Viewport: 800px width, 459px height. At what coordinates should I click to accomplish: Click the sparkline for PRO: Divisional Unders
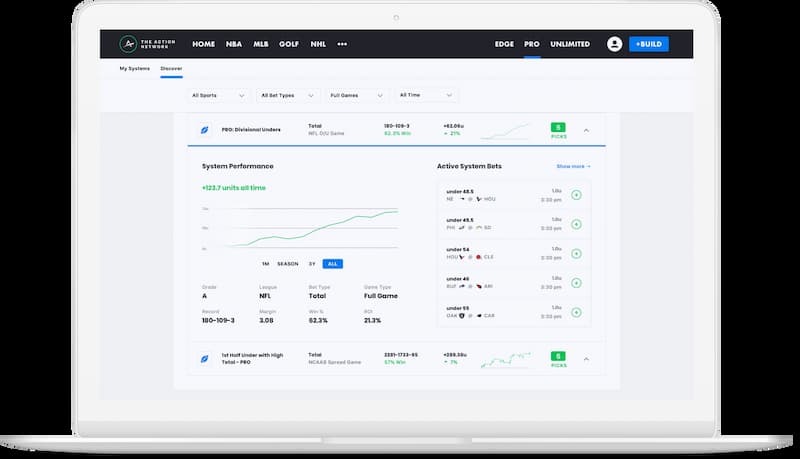pos(506,131)
